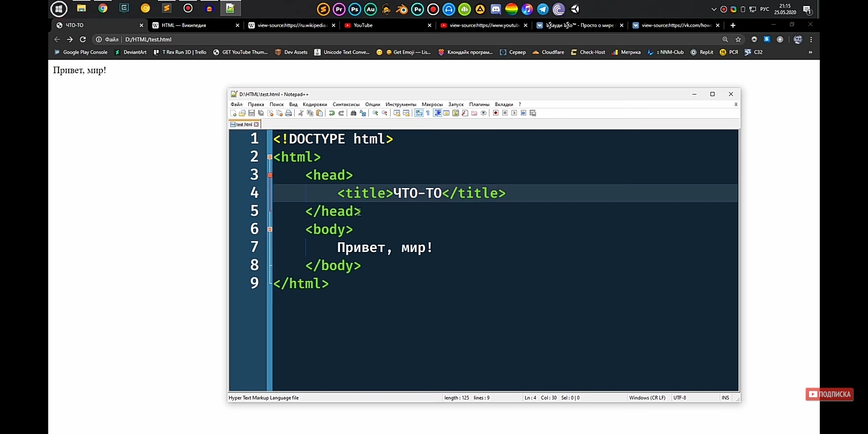This screenshot has height=434, width=868.
Task: Open the Check-Host bookmark
Action: point(588,52)
